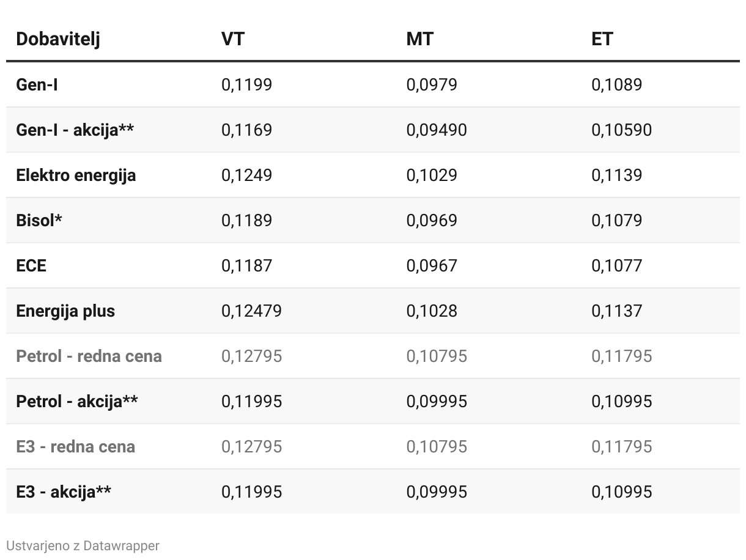This screenshot has width=746, height=560.
Task: Click the Energija plus supplier name
Action: click(x=65, y=311)
